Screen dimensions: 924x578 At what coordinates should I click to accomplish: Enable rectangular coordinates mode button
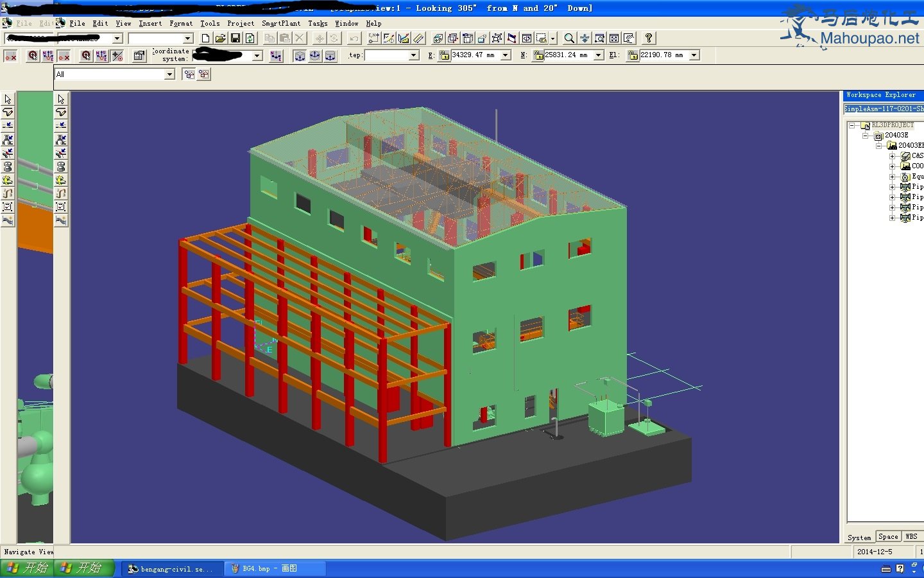[300, 56]
